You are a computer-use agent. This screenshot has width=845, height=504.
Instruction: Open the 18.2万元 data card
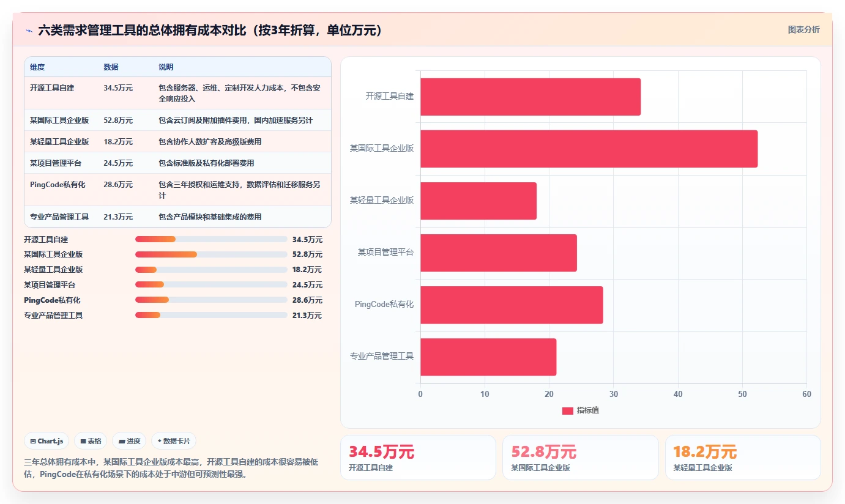tap(743, 458)
